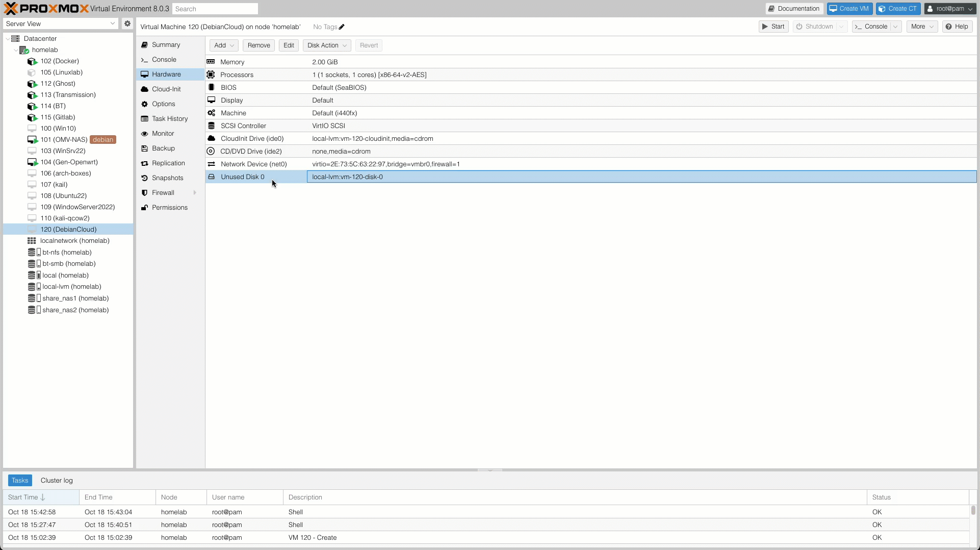Open the Add hardware dropdown

click(x=224, y=45)
